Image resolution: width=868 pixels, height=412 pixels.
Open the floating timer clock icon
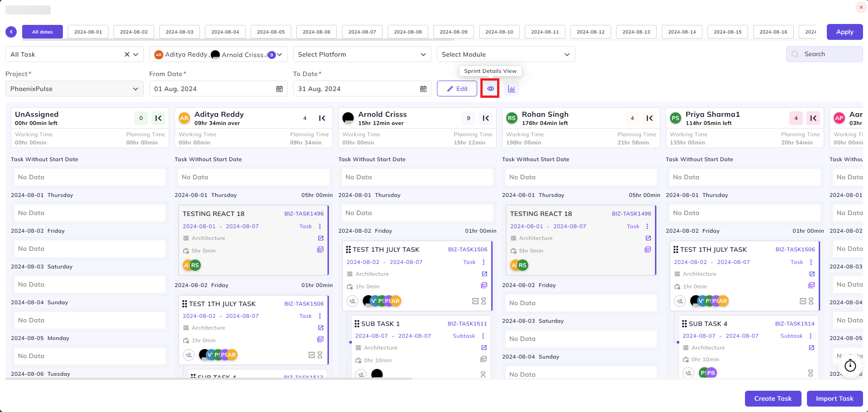(850, 365)
